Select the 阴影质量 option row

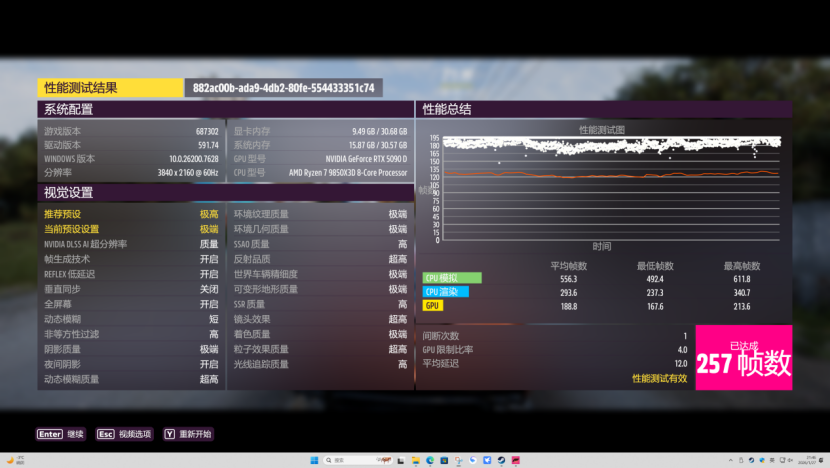[130, 349]
